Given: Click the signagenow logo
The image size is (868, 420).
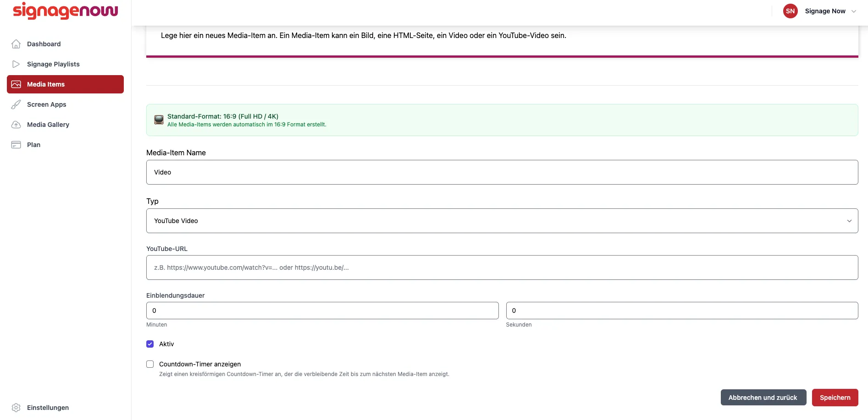Looking at the screenshot, I should click(66, 11).
